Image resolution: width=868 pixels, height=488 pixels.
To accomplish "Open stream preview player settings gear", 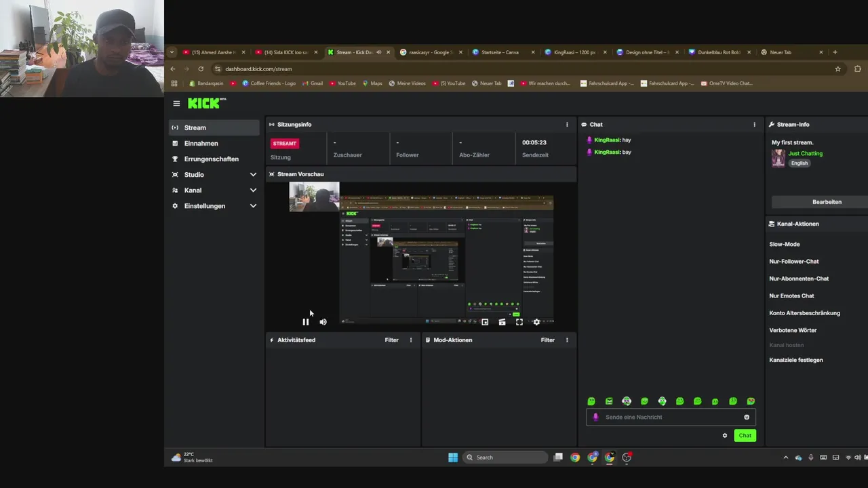I will 536,322.
